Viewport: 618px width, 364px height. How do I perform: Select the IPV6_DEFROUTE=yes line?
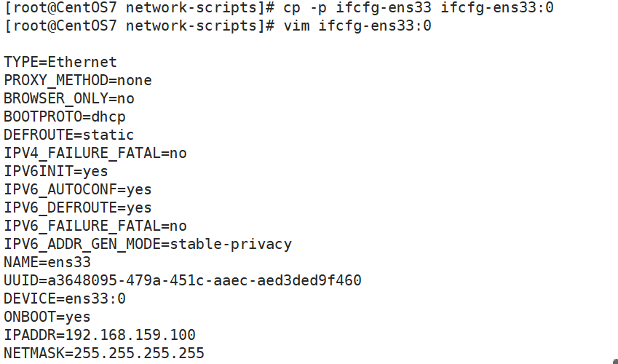coord(78,208)
